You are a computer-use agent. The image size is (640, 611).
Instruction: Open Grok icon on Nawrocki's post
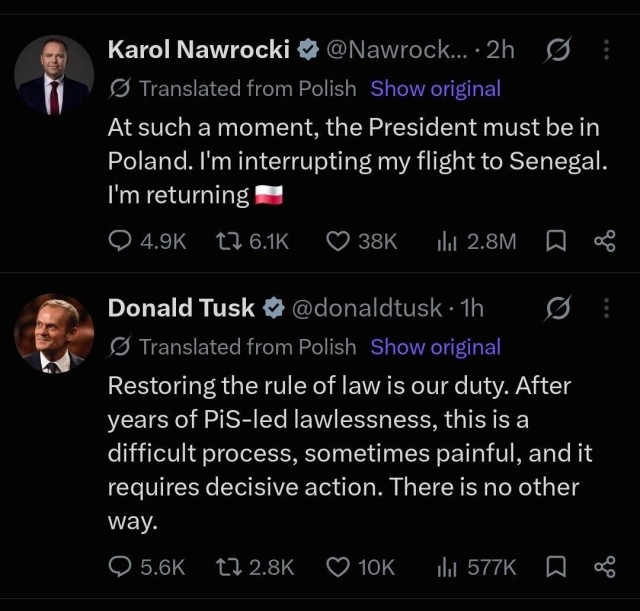(x=558, y=49)
